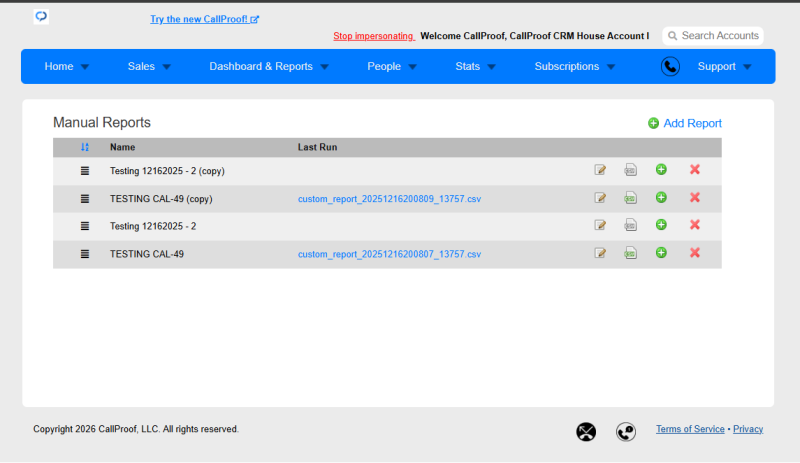Click the Last Run column header
800x463 pixels.
coord(317,147)
